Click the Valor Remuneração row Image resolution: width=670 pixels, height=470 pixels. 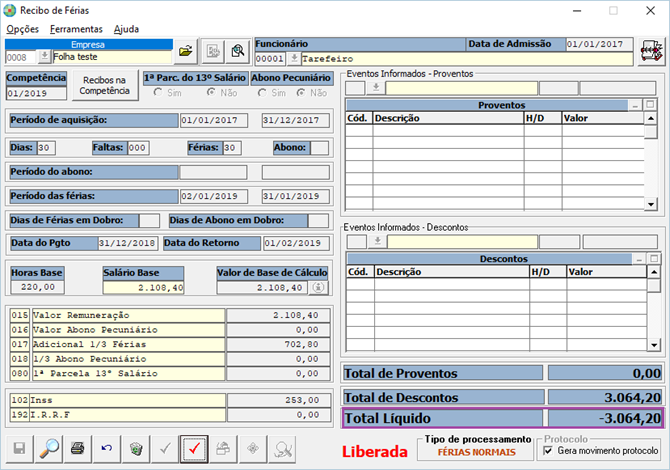pos(170,315)
